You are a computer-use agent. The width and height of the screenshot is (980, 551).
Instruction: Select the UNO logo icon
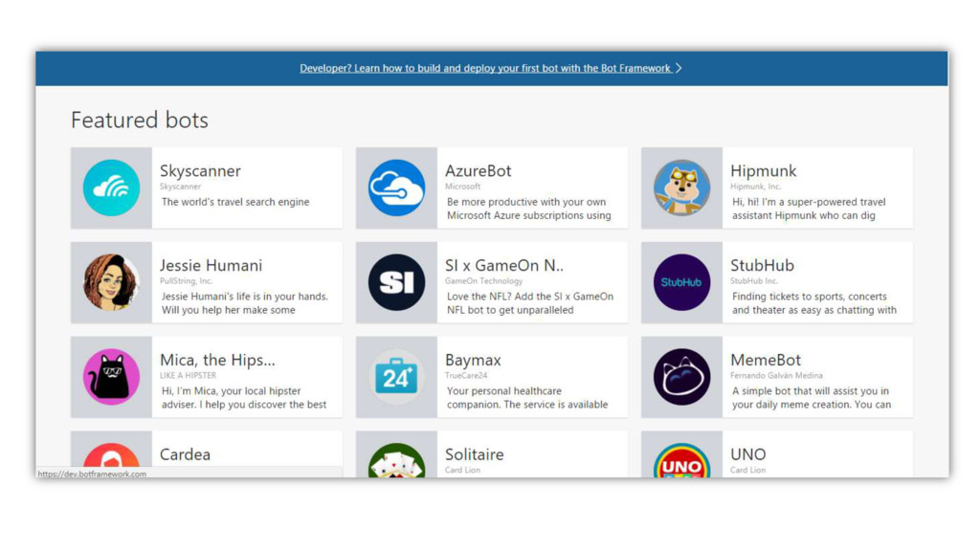681,460
